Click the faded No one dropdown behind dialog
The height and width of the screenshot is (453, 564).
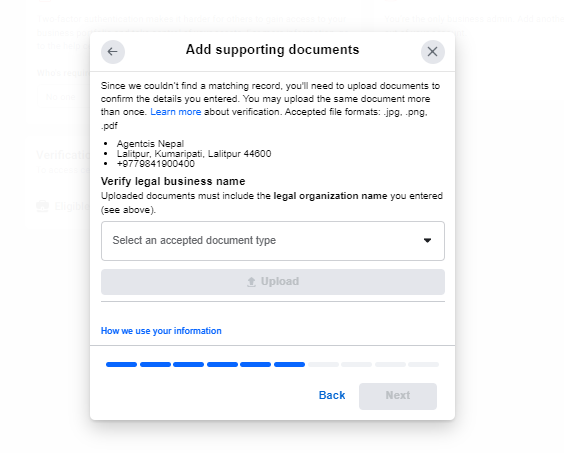point(64,97)
